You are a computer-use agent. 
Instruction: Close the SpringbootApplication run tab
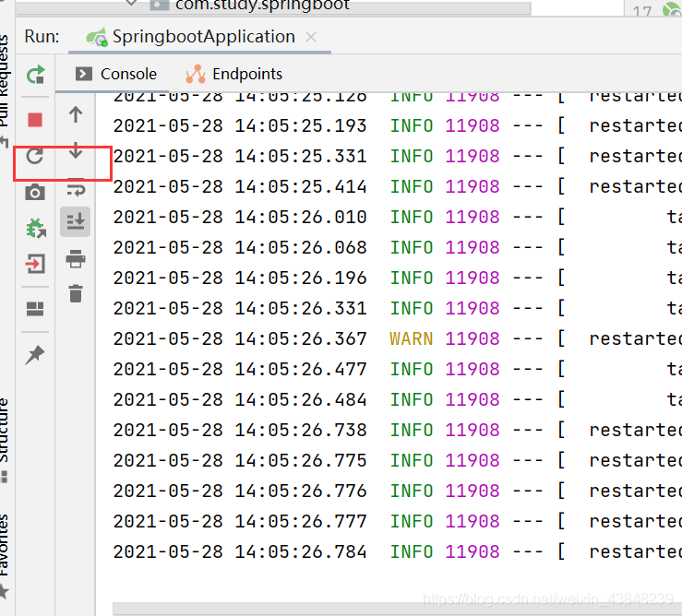311,37
